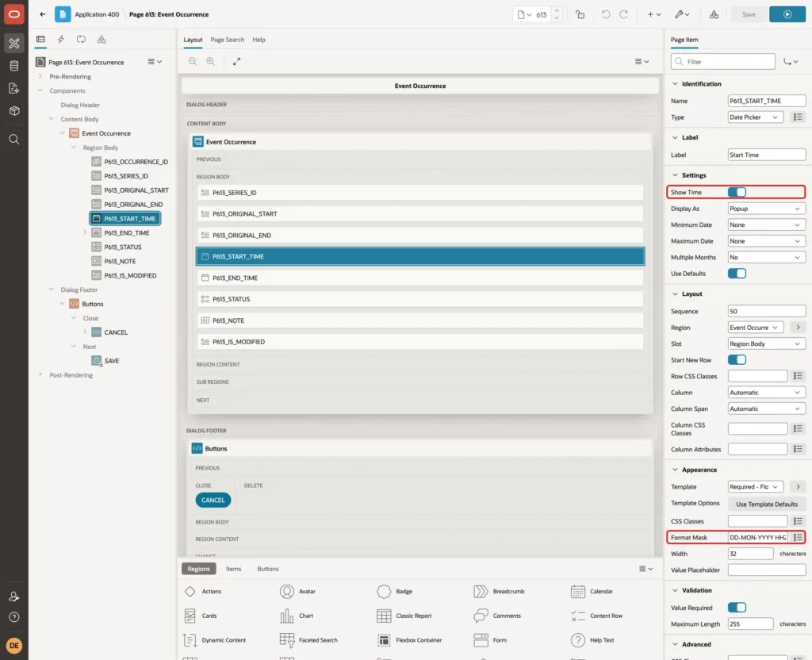Open the App Builder icon in sidebar
Image resolution: width=812 pixels, height=660 pixels.
point(14,44)
